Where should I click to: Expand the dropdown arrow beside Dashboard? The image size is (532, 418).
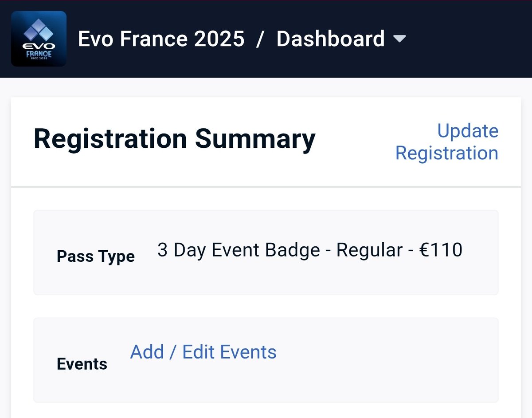(399, 39)
